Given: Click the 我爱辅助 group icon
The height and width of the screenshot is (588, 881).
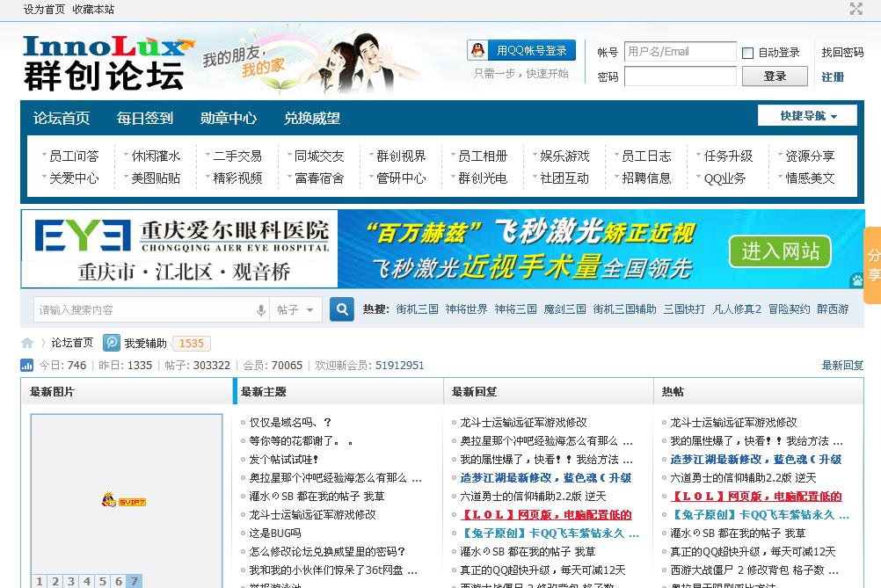Looking at the screenshot, I should (x=112, y=343).
